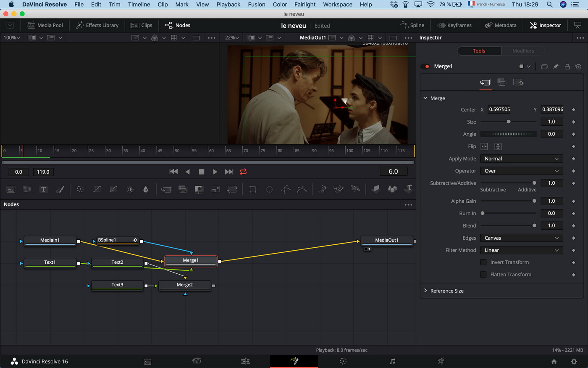Reset Merge1 settings with the reset icon
Screen dimensions: 588x368
coord(578,66)
